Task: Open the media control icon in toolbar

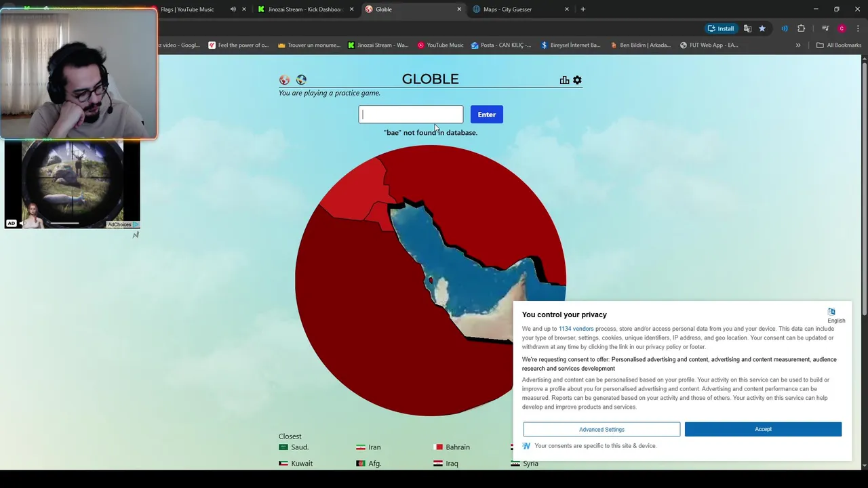Action: (825, 28)
